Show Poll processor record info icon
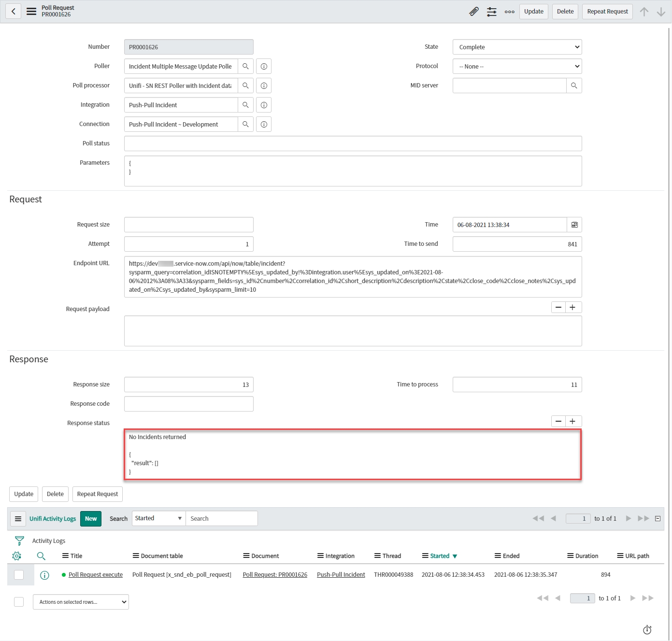Screen dimensions: 672x641 264,85
